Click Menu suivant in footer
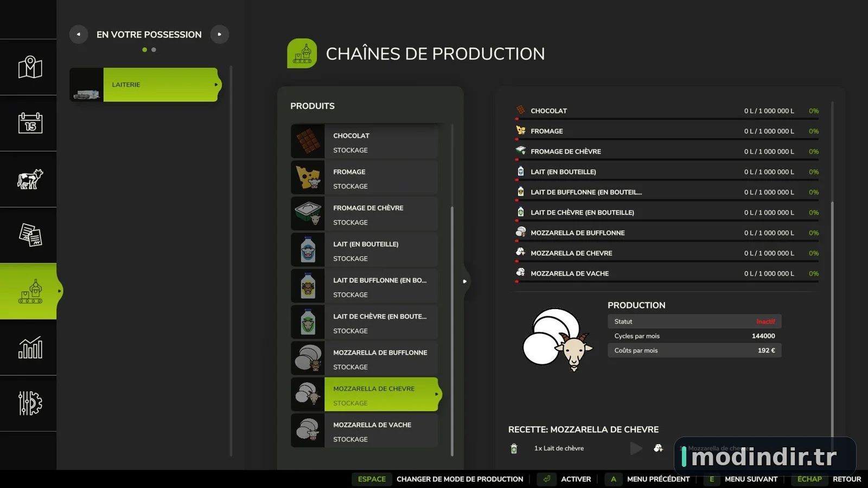868x488 pixels. [741, 479]
